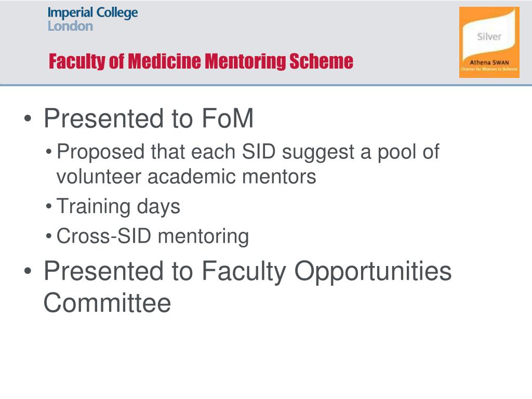The image size is (532, 399).
Task: Click the 'Presented to FoM' bullet text
Action: 149,118
